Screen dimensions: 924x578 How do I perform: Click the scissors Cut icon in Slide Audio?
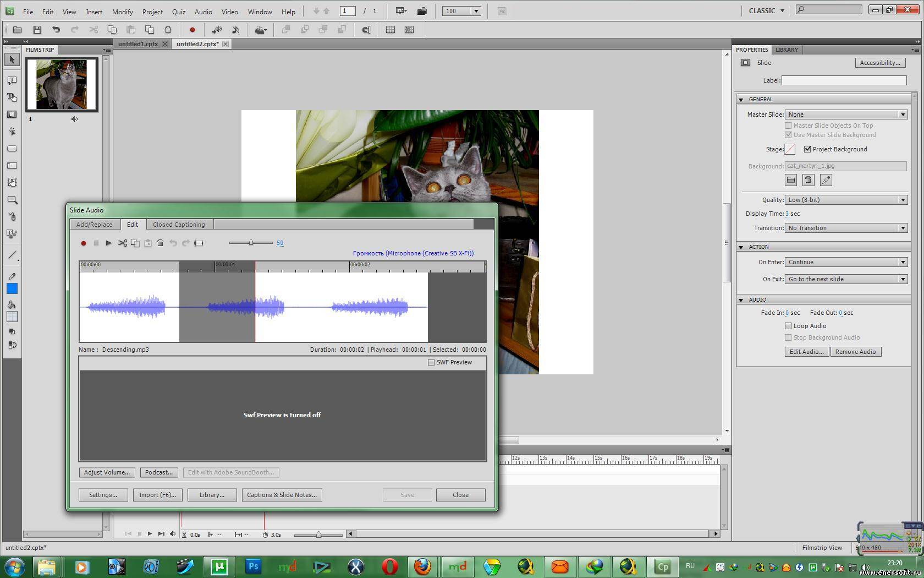pos(122,243)
